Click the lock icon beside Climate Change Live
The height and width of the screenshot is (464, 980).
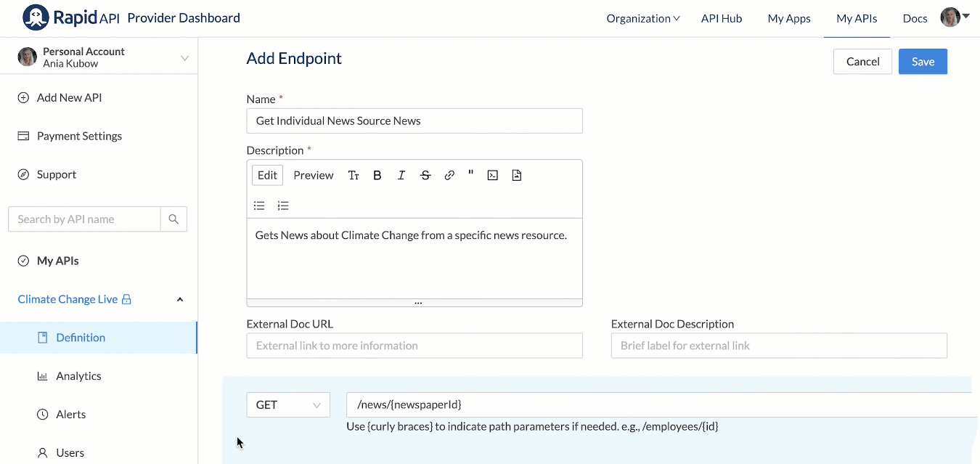coord(126,299)
